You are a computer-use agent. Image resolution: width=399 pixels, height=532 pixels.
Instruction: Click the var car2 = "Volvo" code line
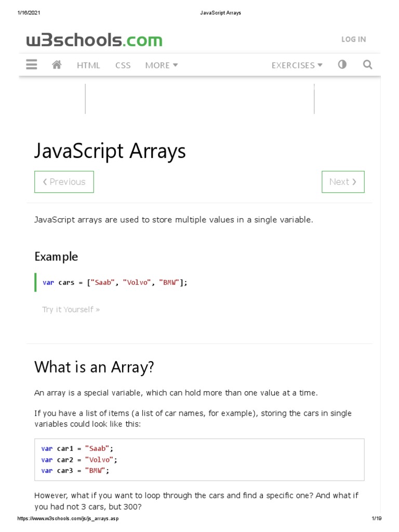79,460
